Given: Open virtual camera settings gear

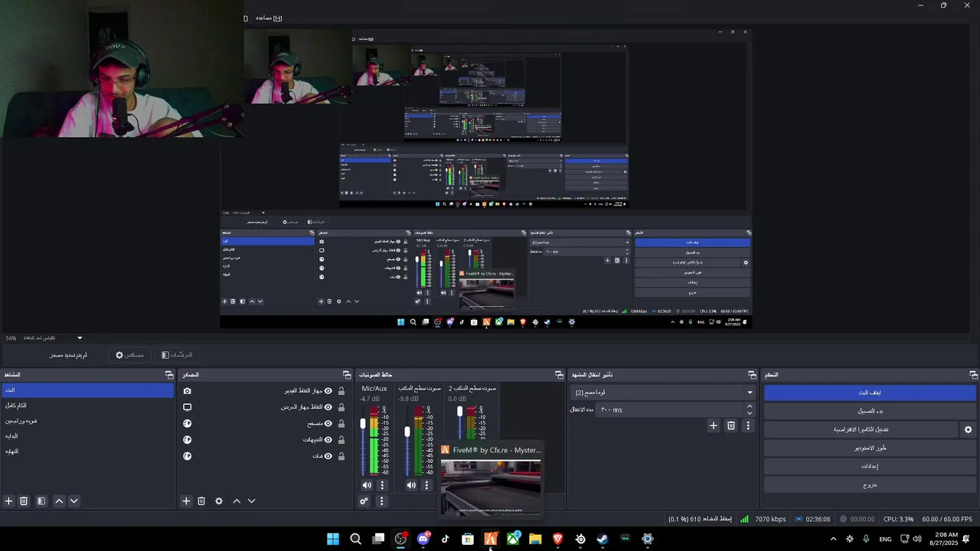Looking at the screenshot, I should pyautogui.click(x=968, y=430).
